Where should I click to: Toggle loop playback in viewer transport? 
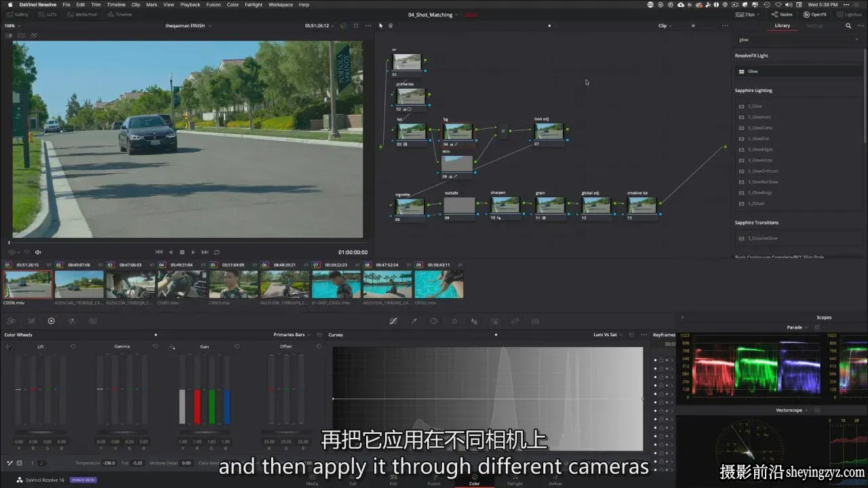tap(216, 252)
